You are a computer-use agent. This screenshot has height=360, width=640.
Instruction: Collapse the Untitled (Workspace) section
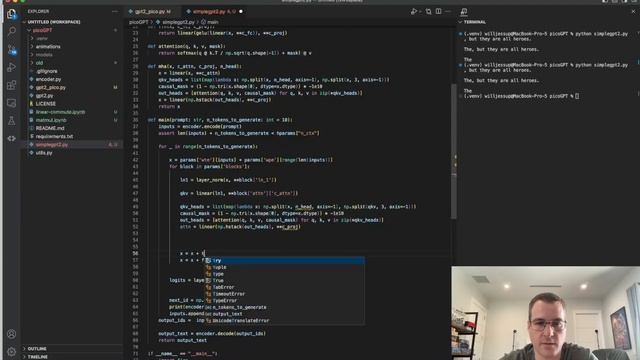tap(53, 22)
